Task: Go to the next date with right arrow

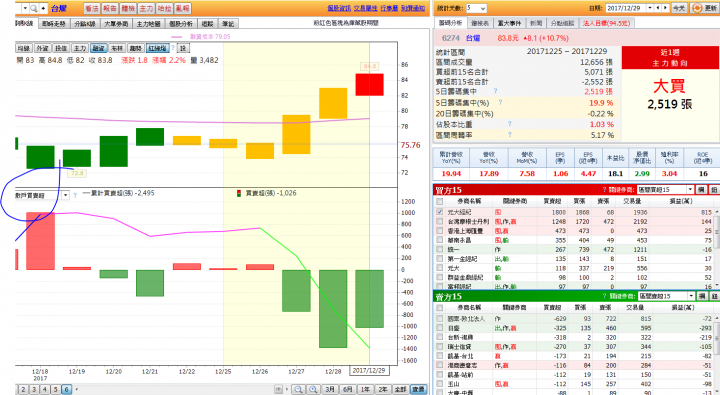Action: [x=665, y=8]
